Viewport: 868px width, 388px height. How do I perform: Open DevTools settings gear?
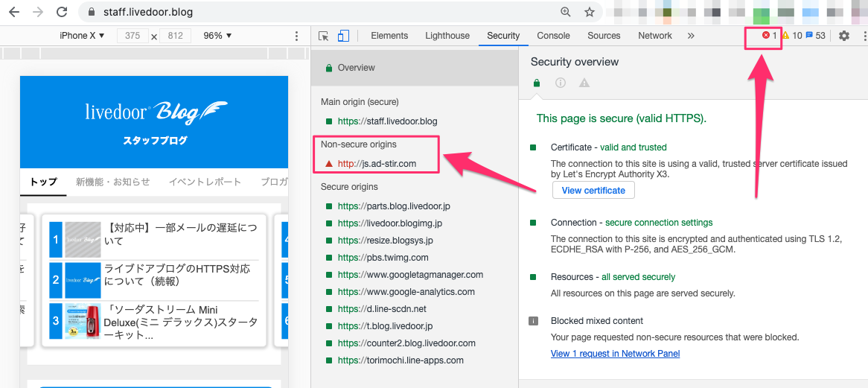[x=843, y=36]
